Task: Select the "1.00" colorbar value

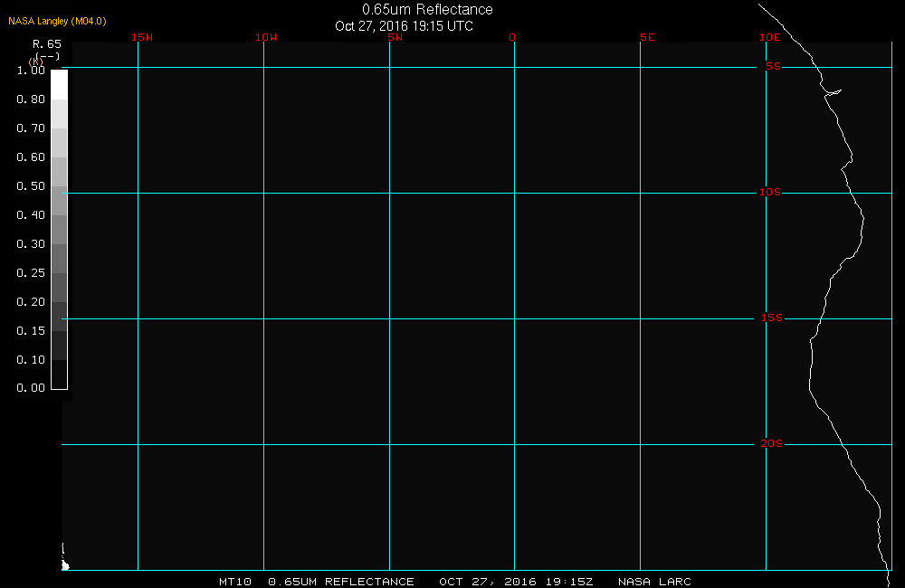Action: coord(31,71)
